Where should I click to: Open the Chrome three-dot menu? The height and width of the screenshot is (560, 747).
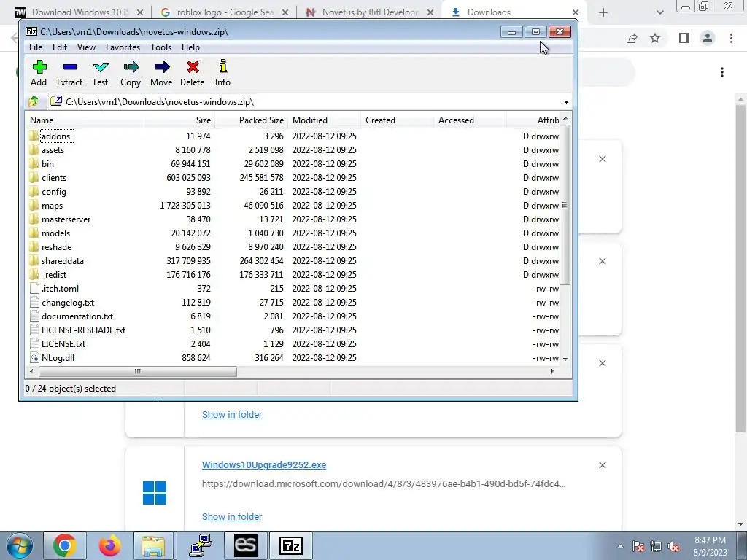pyautogui.click(x=731, y=38)
